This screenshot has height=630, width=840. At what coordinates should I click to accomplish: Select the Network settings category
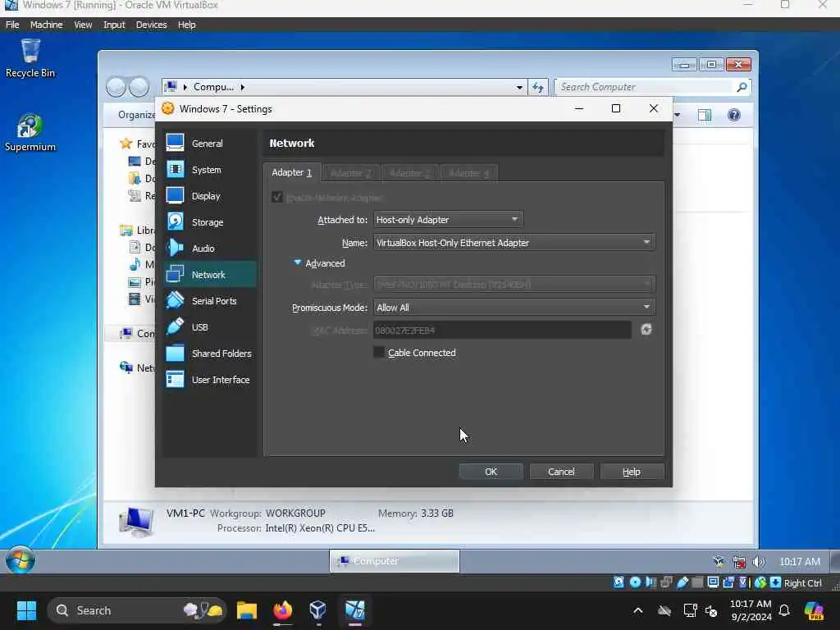tap(209, 274)
